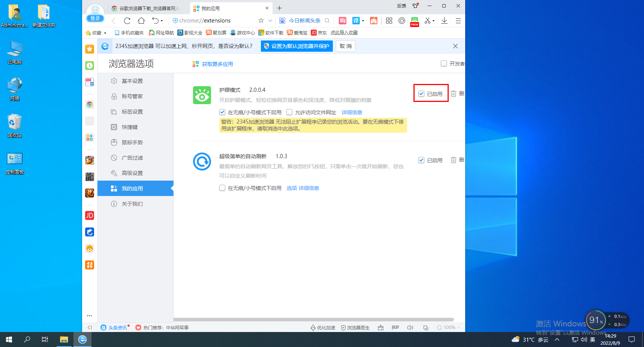
Task: Expand the 收藏 bookmarks dropdown
Action: [105, 33]
